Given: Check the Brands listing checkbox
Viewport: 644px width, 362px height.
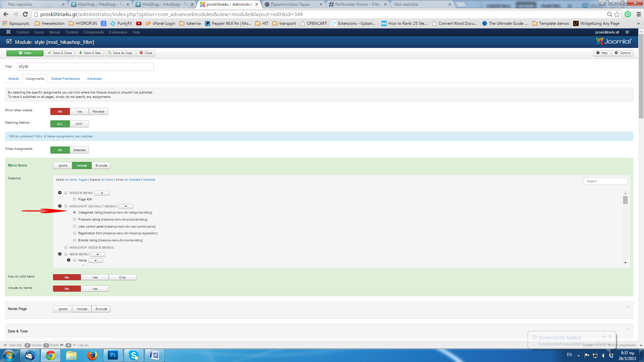Looking at the screenshot, I should (74, 240).
